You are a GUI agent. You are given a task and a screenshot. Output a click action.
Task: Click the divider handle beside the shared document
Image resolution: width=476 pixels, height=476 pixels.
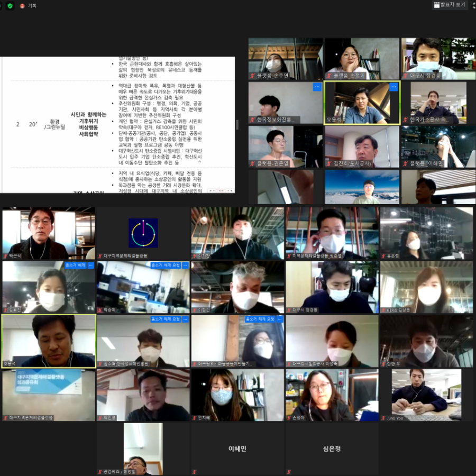[x=237, y=124]
